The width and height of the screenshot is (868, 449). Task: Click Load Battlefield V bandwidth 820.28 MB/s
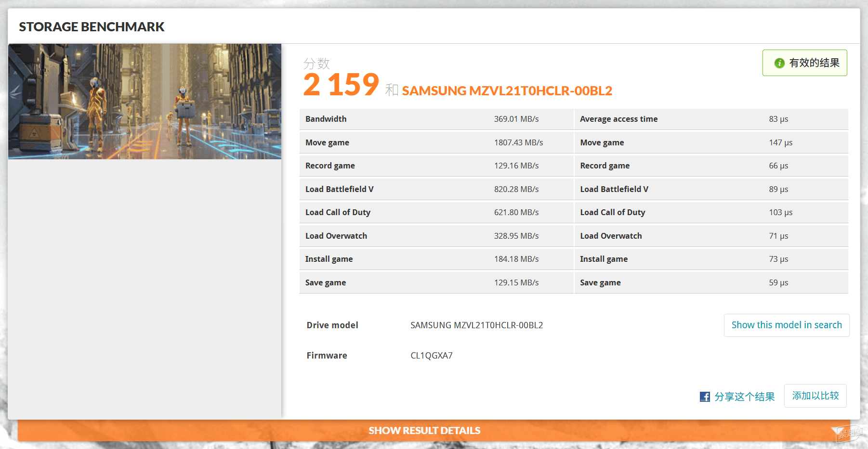tap(516, 189)
